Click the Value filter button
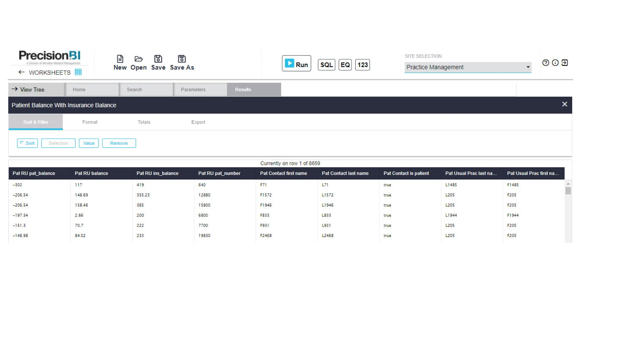This screenshot has width=644, height=359. coord(89,143)
